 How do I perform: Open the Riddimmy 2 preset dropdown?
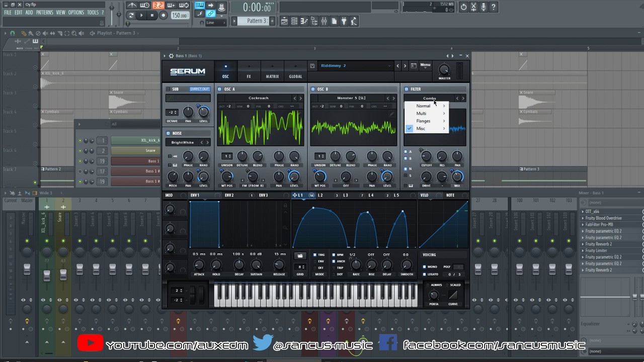355,66
